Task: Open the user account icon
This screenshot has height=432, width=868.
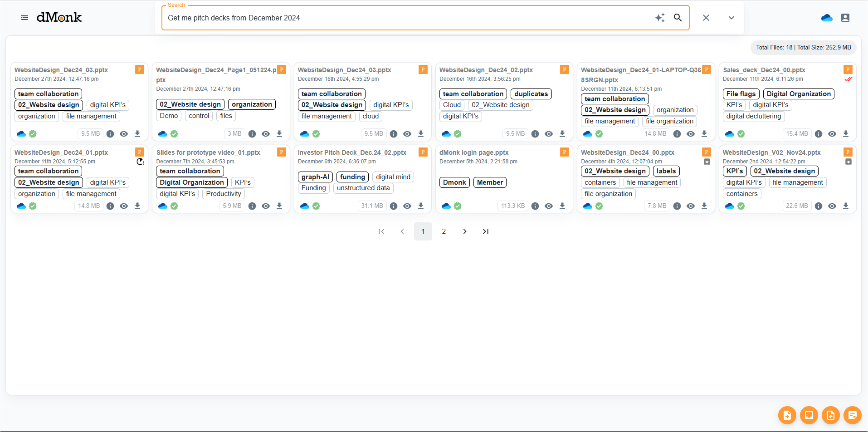Action: pyautogui.click(x=845, y=18)
